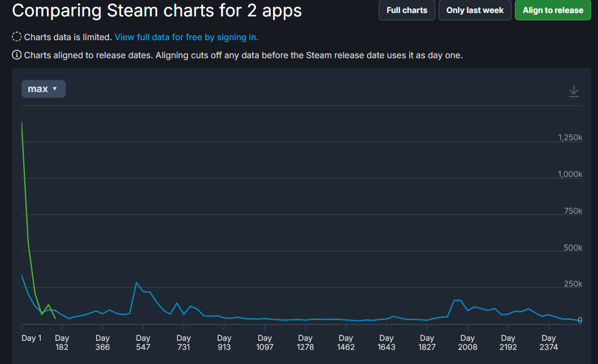
Task: Click the Day 1462 axis label
Action: click(346, 343)
